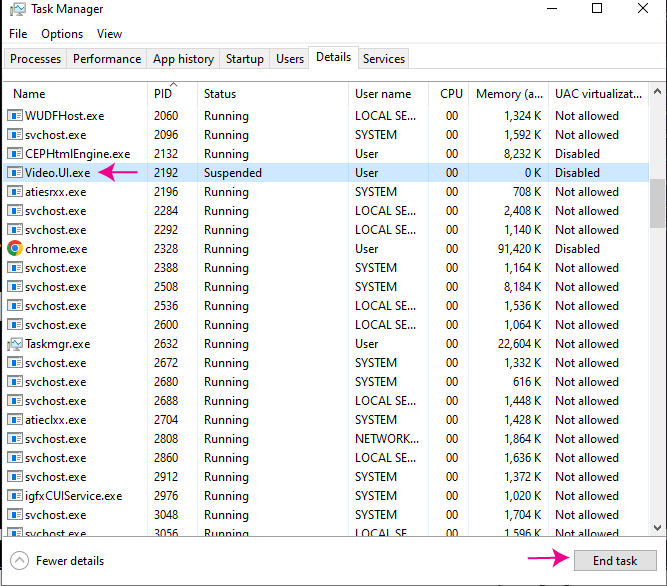Select the atiesrxx.exe process name
667x586 pixels.
[x=55, y=192]
